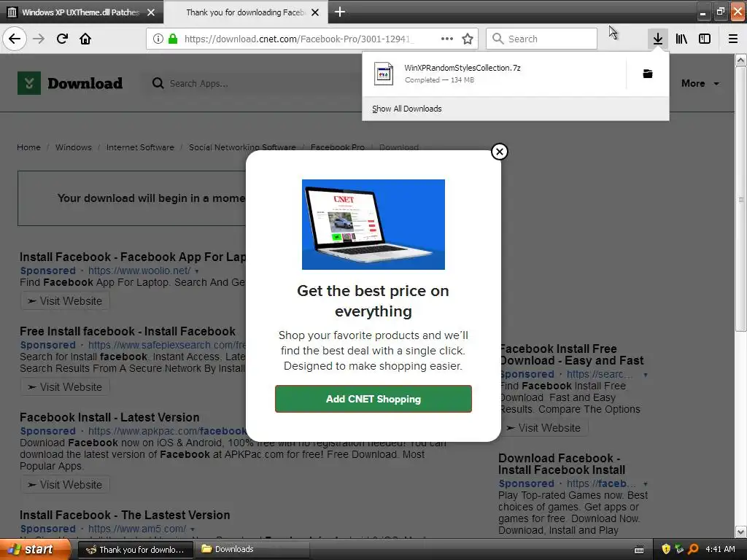Visit Website under Facebook Install Free Download

pos(543,427)
